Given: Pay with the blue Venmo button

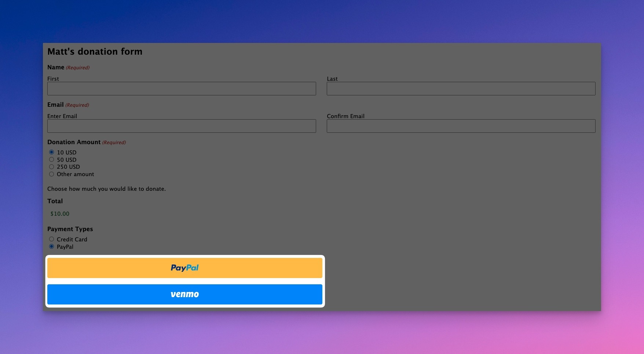Looking at the screenshot, I should click(x=185, y=294).
